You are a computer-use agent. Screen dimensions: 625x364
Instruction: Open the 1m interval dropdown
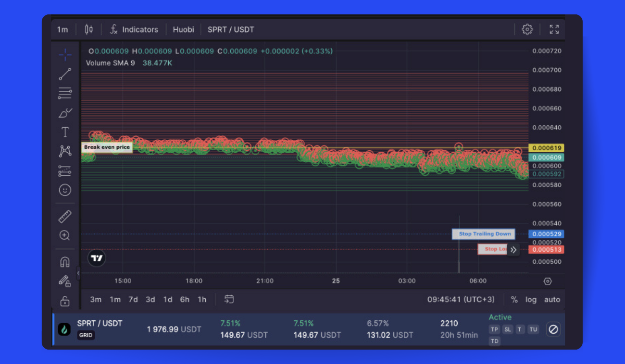[62, 29]
